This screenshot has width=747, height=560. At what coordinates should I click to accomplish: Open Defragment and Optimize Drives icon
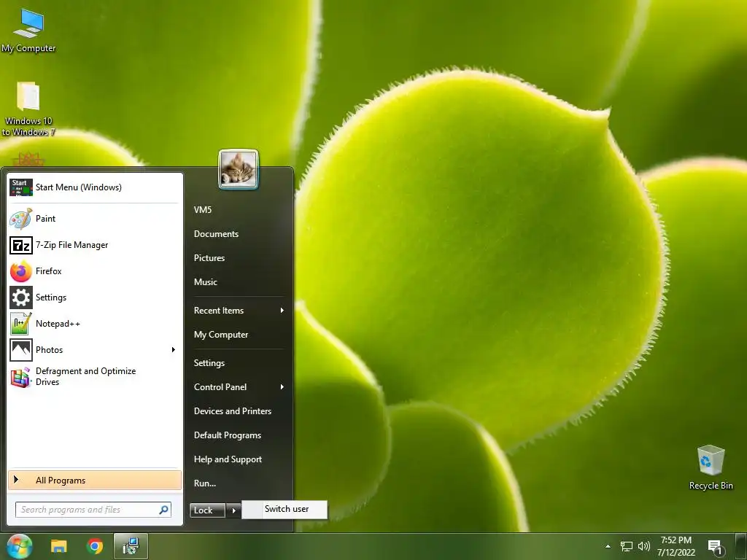coord(21,377)
